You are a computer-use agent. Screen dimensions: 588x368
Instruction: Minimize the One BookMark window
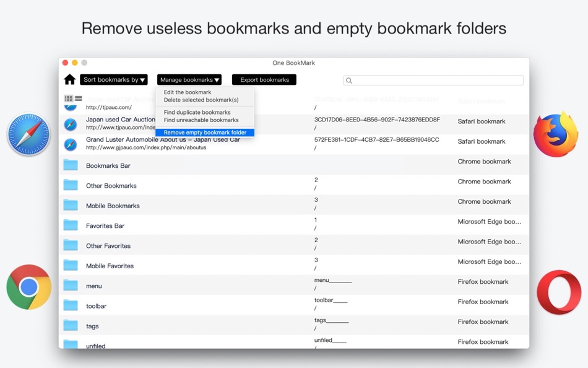pos(75,63)
